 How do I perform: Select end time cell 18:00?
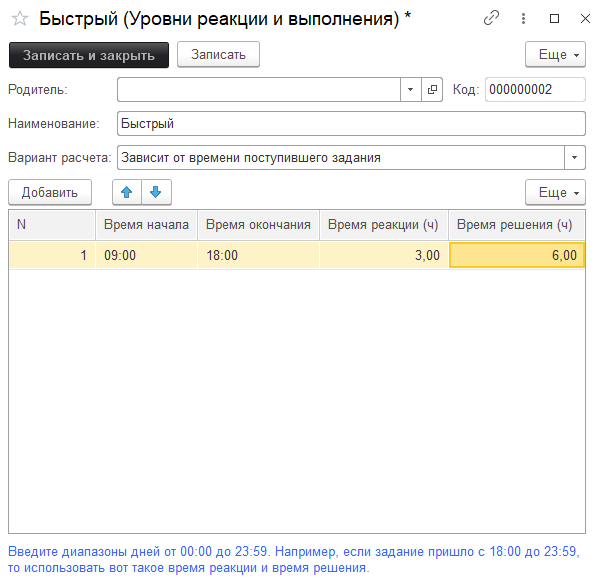tap(258, 255)
